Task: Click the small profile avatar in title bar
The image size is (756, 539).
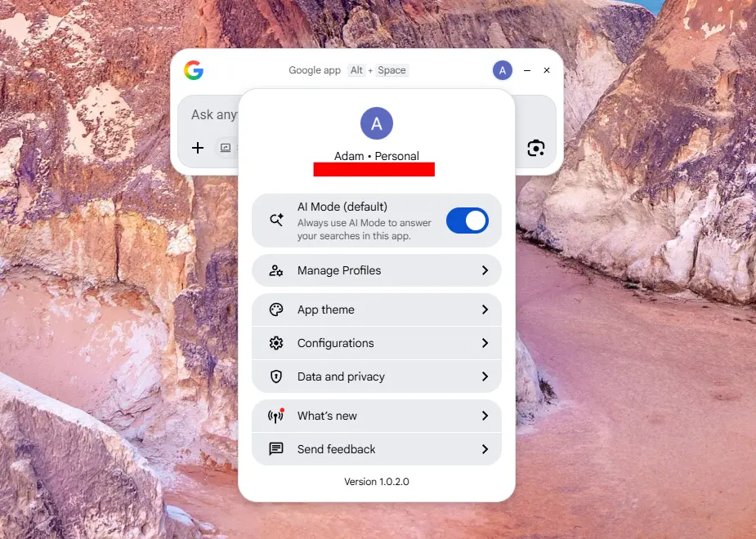Action: (x=503, y=70)
